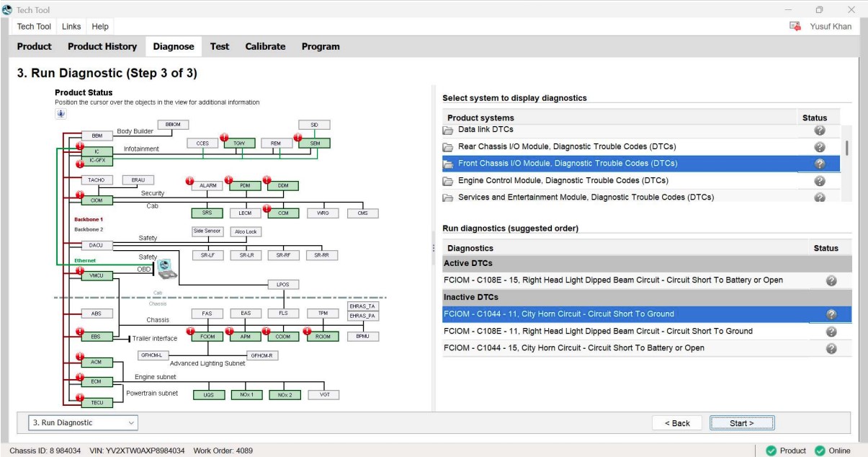Click the status icon of the active FCIOM DTC
The image size is (868, 457).
coord(831,280)
